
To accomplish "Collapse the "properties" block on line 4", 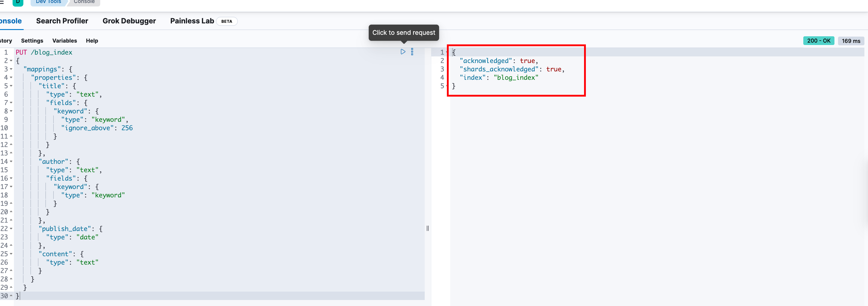I will coord(11,78).
